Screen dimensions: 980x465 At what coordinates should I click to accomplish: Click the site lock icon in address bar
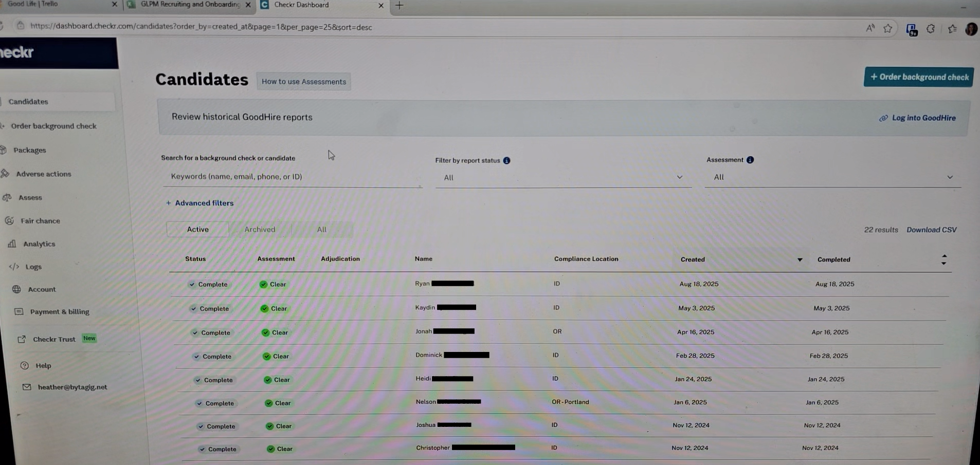pyautogui.click(x=20, y=25)
